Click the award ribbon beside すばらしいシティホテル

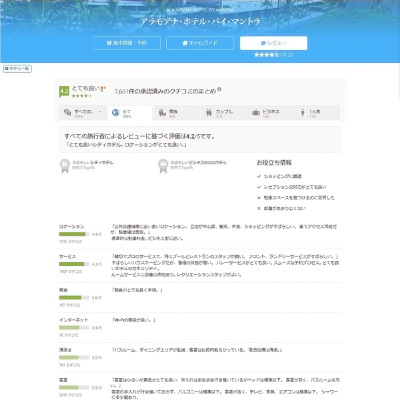64,166
